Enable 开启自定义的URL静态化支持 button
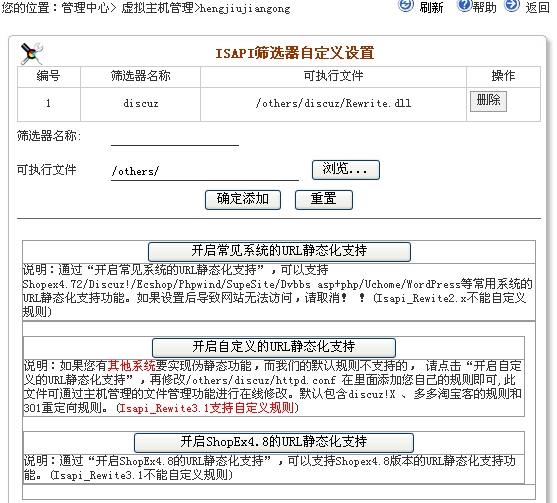 tap(274, 347)
